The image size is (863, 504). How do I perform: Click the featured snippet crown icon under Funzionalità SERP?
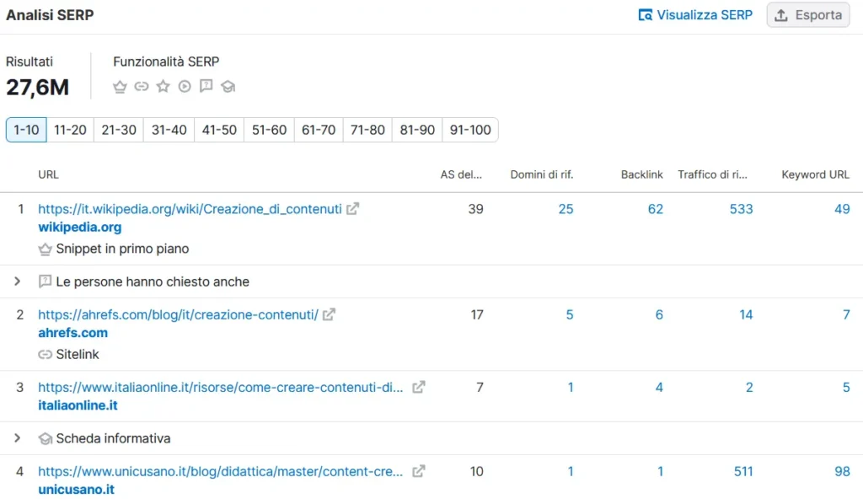click(120, 86)
